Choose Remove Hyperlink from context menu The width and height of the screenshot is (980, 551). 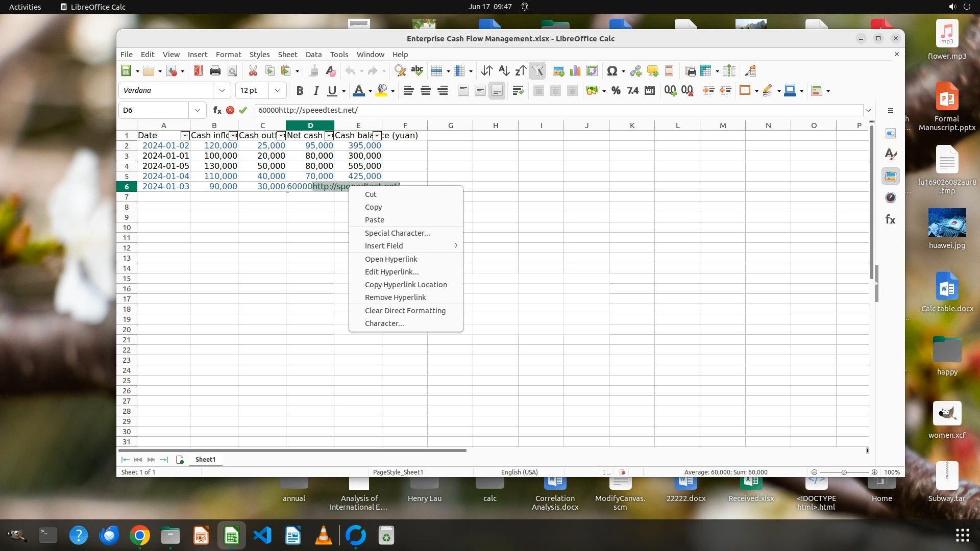pos(395,297)
